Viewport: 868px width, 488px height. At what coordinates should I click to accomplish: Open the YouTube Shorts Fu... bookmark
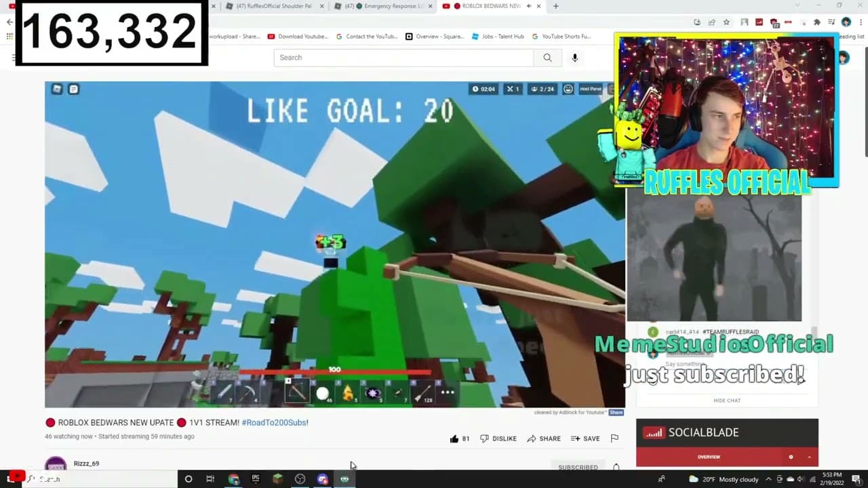tap(561, 37)
